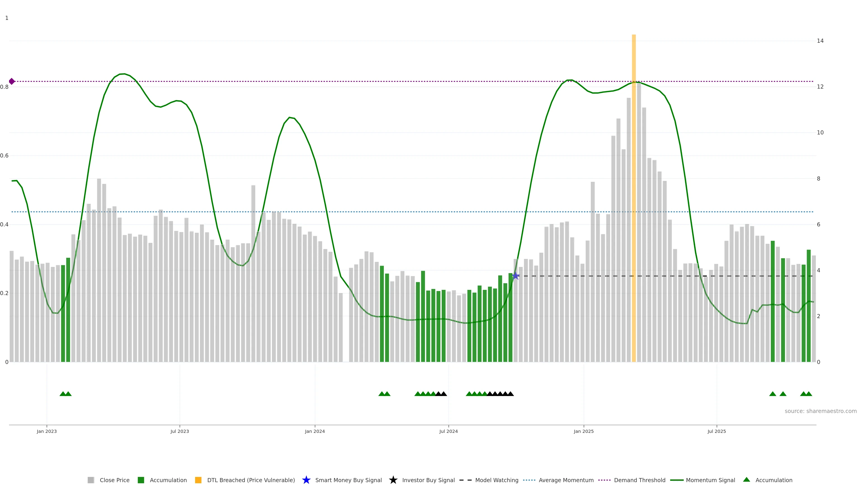Toggle the green Accumulation legend square
This screenshot has height=488, width=868.
(x=141, y=480)
